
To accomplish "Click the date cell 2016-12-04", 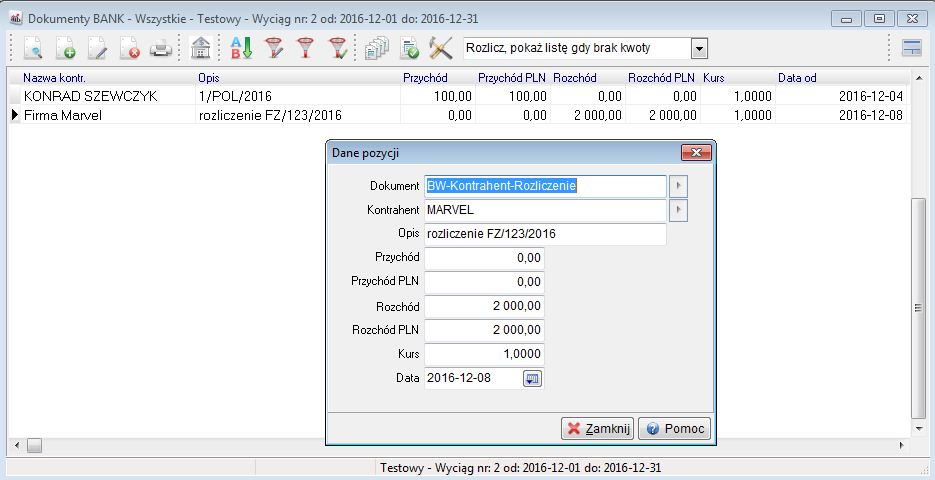I will (841, 96).
